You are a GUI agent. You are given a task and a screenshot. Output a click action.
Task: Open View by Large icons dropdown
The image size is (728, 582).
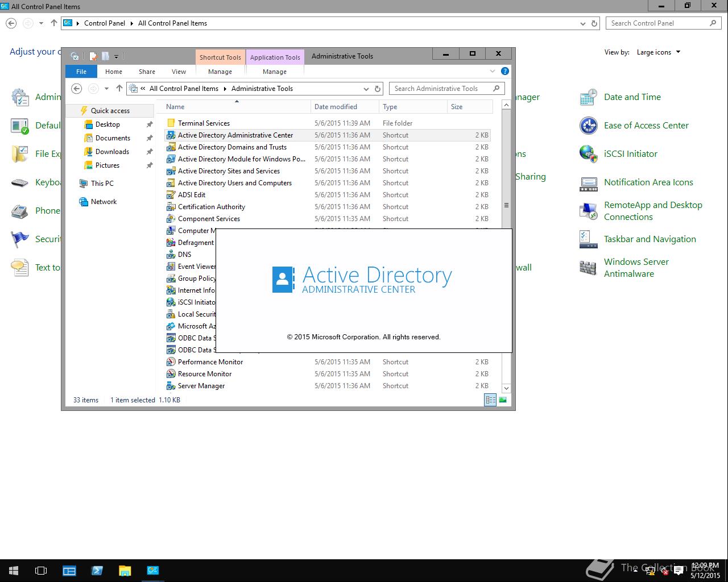pos(659,52)
